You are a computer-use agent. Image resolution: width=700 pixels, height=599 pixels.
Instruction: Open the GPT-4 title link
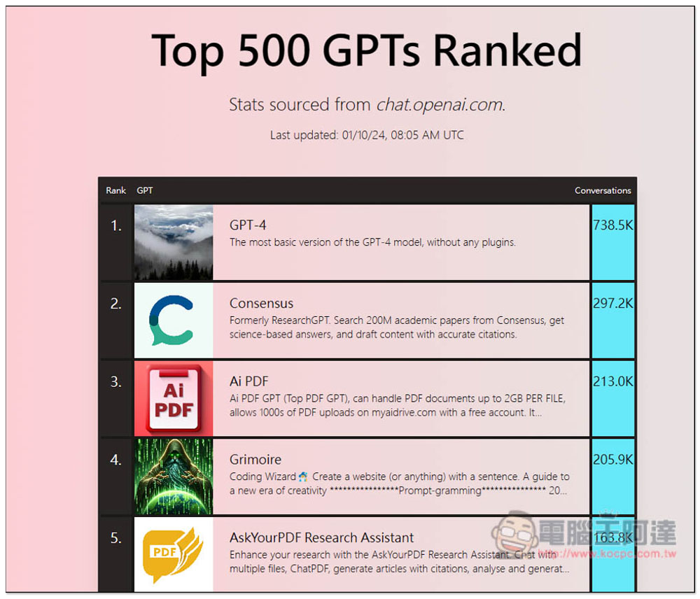(248, 225)
